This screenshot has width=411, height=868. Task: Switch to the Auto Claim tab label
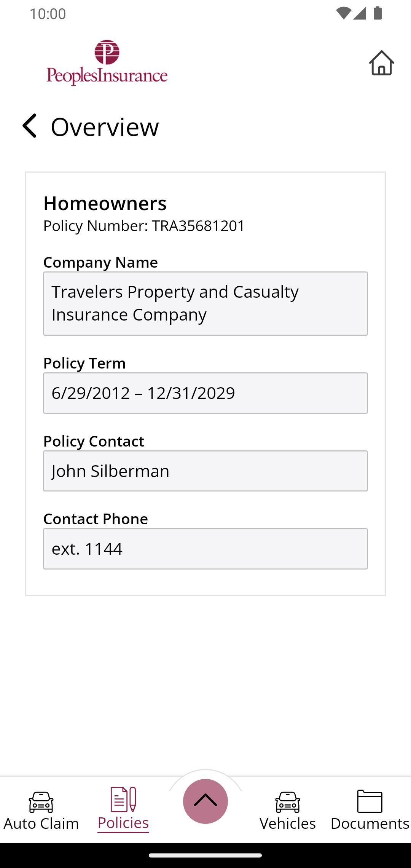(x=41, y=823)
